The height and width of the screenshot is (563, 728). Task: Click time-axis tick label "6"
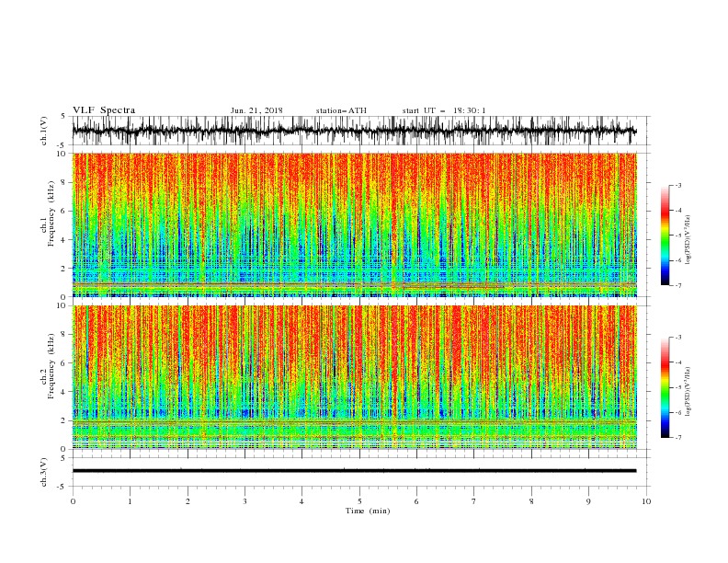416,501
